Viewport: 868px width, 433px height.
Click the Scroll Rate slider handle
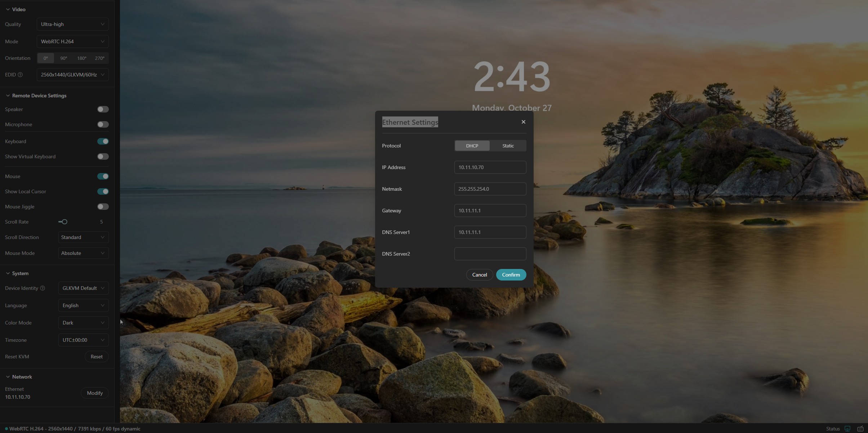64,222
